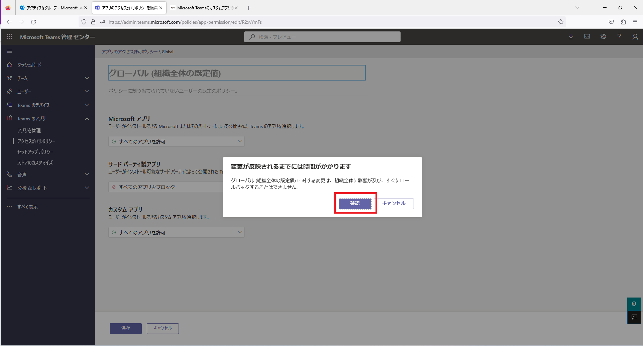
Task: Toggle the hamburger navigation menu
Action: click(x=9, y=51)
